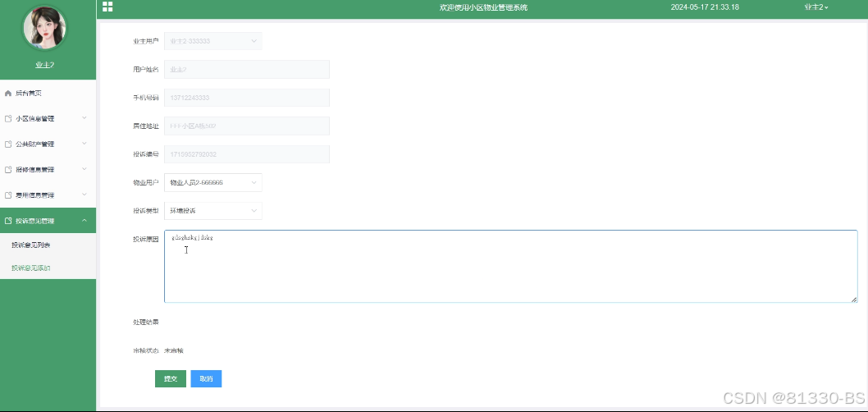Click the 业主2 name under the avatar
868x412 pixels.
click(44, 65)
